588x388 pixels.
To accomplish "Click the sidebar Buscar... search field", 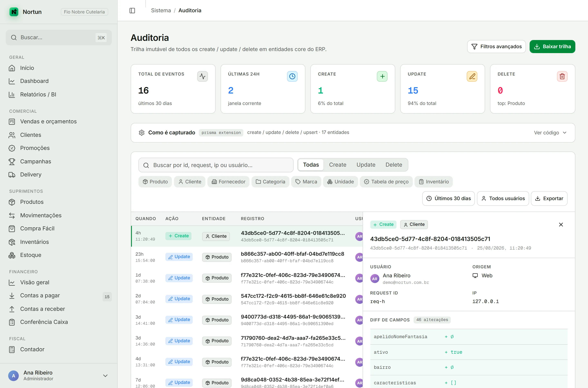I will point(59,38).
